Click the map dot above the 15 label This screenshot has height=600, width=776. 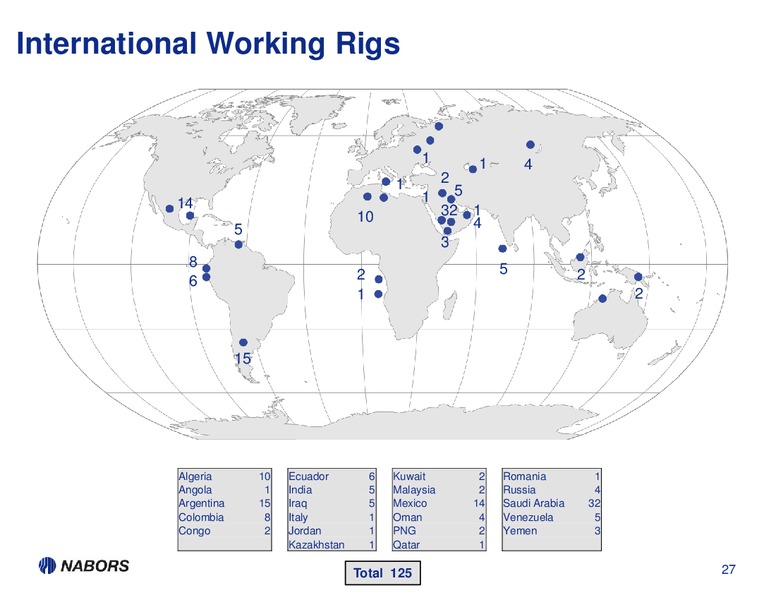coord(243,343)
